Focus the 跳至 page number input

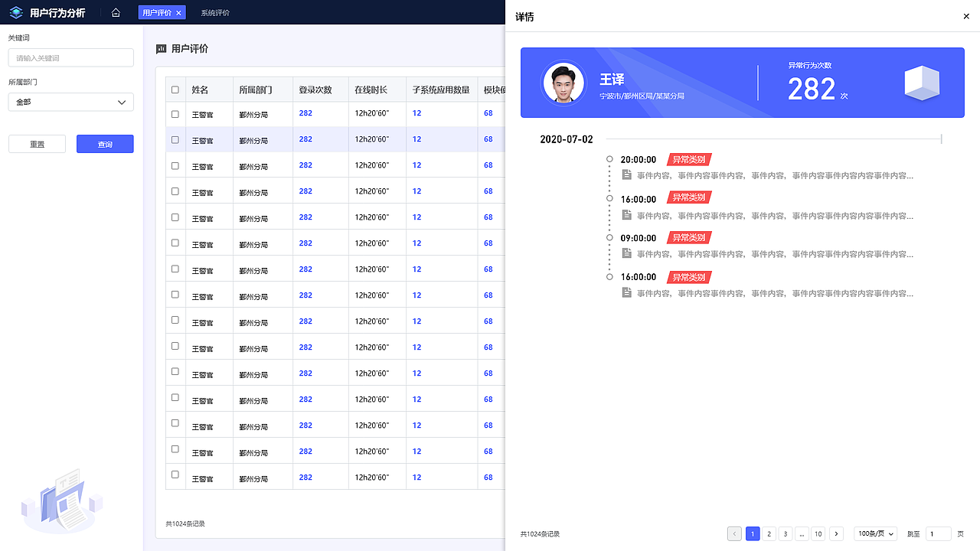pyautogui.click(x=939, y=533)
